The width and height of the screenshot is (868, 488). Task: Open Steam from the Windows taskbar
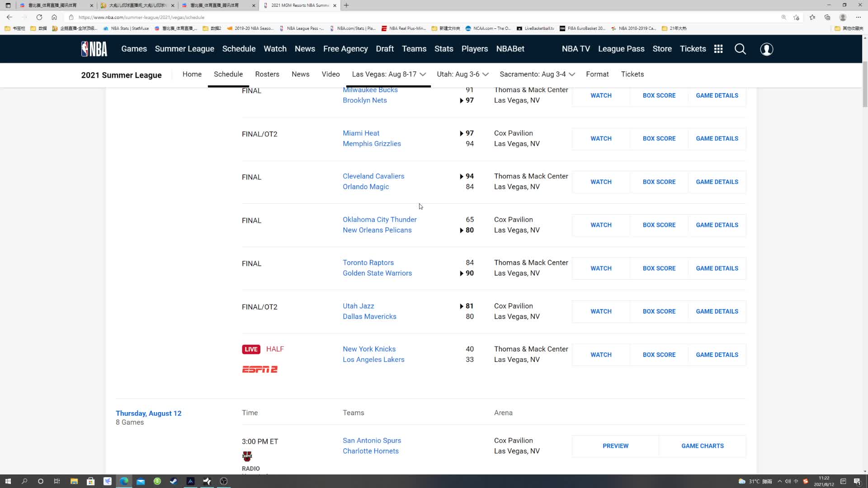[x=174, y=481]
